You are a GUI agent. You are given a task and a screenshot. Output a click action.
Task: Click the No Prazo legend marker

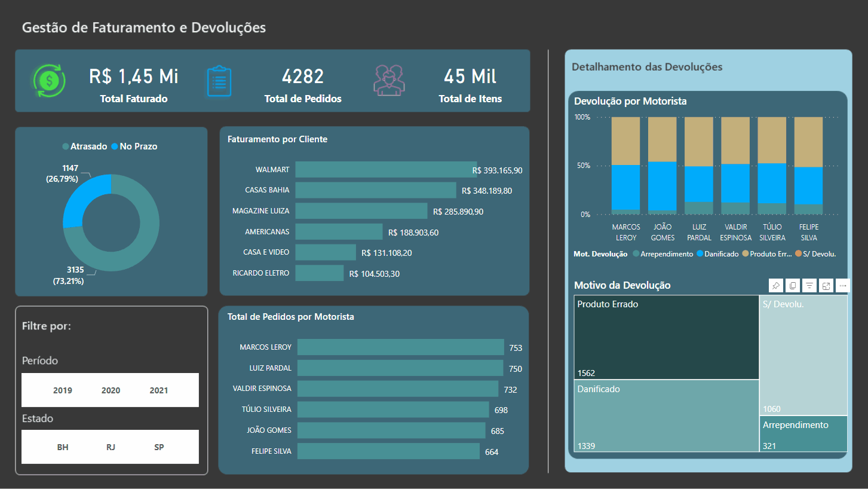point(114,146)
